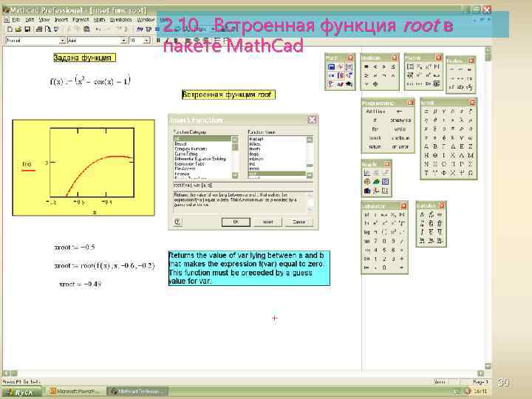This screenshot has height=399, width=532.
Task: Click Cancel in Insert Function dialog
Action: point(299,222)
